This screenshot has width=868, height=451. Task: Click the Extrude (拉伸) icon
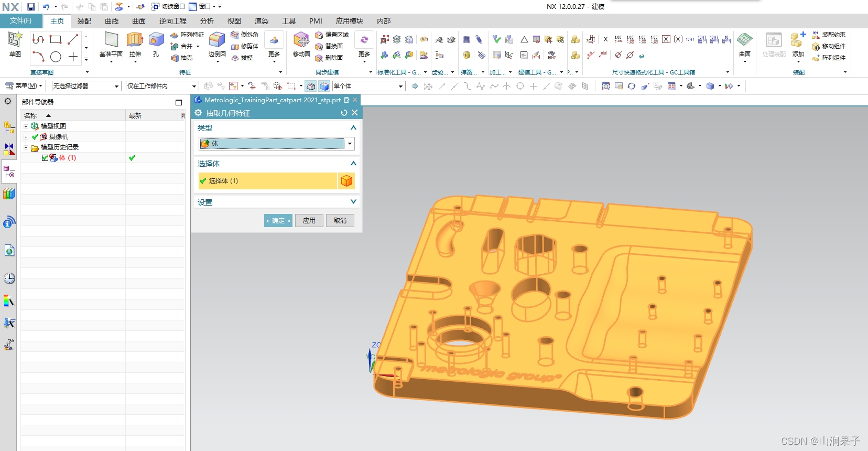pos(135,40)
